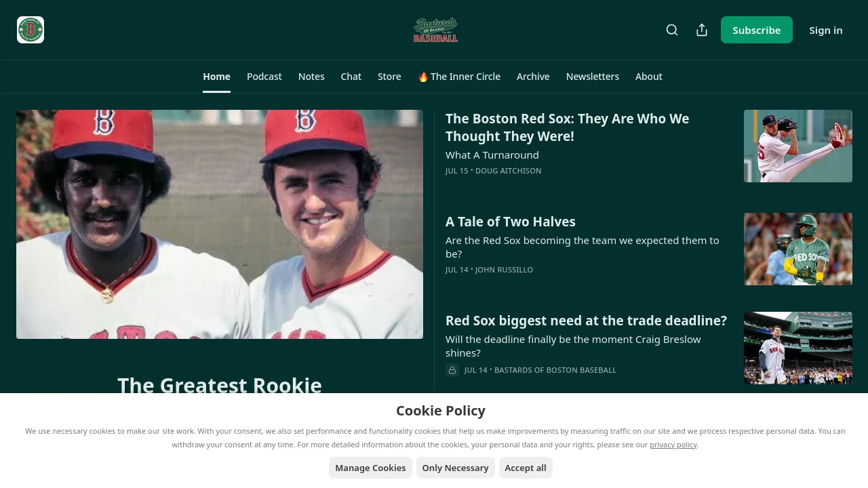Image resolution: width=868 pixels, height=488 pixels.
Task: Open the featured photo of two Red Sox players
Action: [x=220, y=224]
